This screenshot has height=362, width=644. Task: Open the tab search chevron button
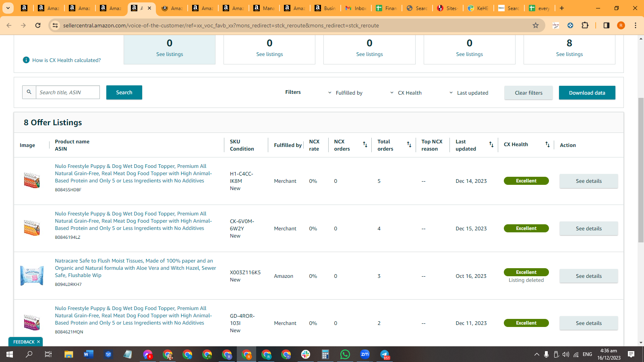pos(8,8)
